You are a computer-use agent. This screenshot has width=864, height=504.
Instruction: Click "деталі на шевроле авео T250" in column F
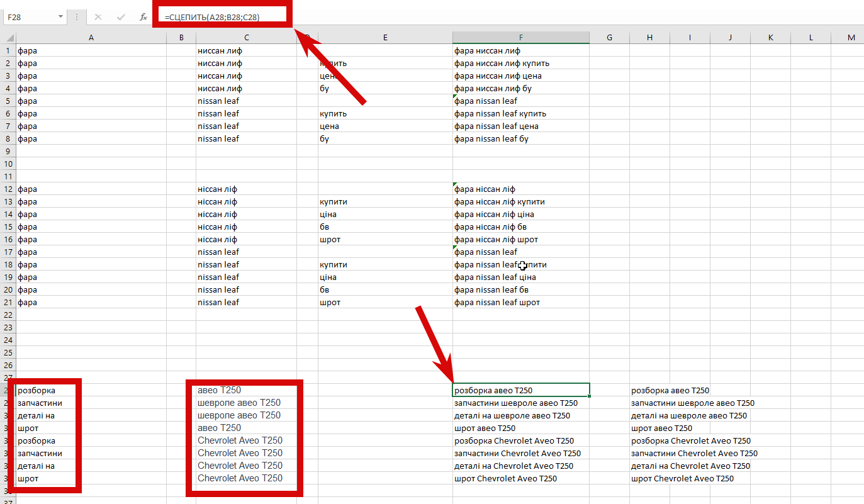coord(512,415)
